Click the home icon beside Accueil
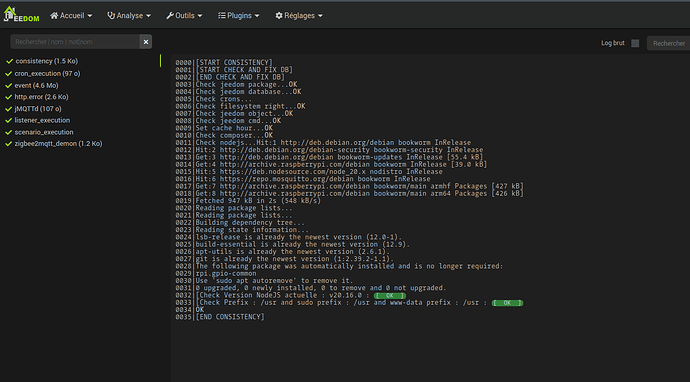690x382 pixels. click(x=54, y=15)
